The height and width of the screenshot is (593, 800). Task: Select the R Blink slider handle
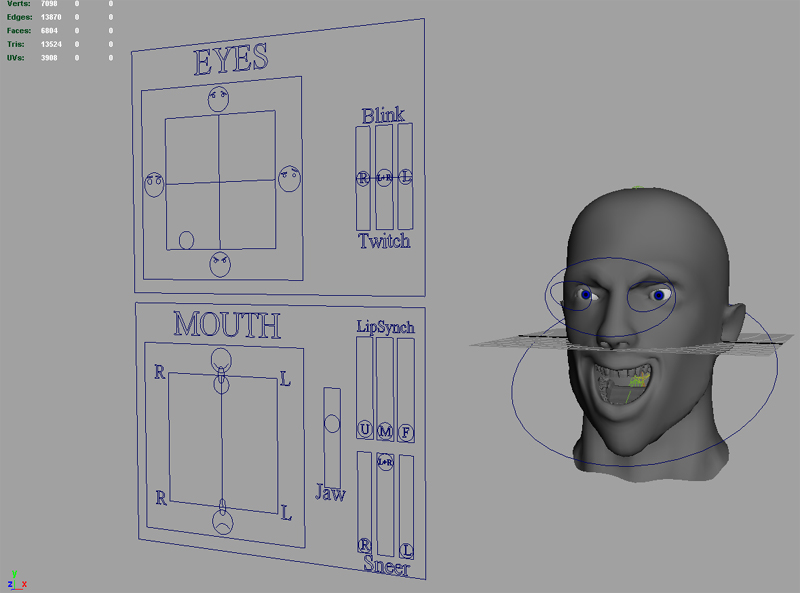coord(362,176)
